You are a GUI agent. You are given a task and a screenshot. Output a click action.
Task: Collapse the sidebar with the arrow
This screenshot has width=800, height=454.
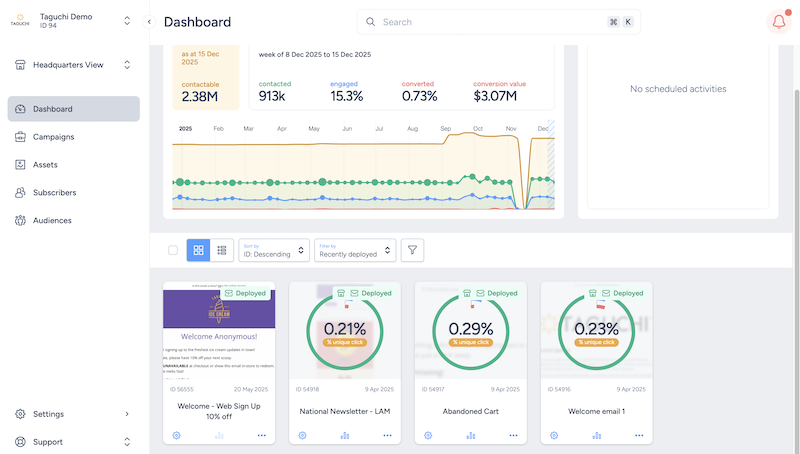click(x=149, y=21)
